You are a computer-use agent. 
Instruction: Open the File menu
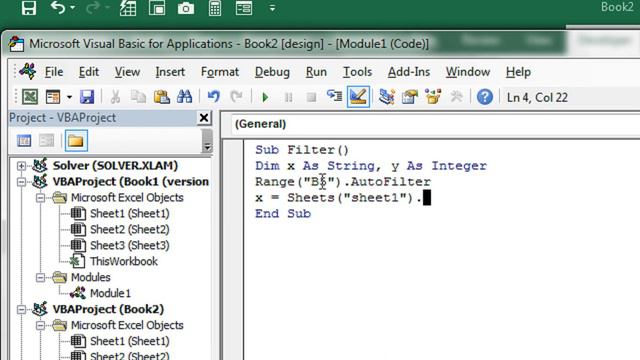pos(53,72)
